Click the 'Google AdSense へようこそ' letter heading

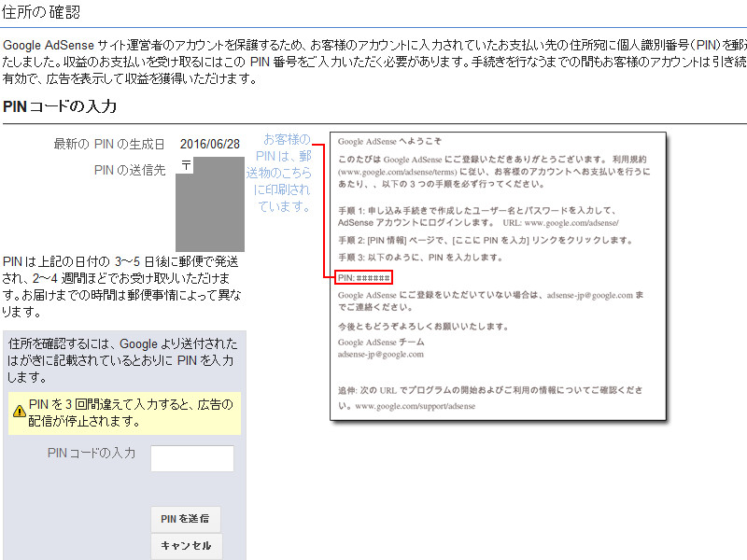[x=389, y=142]
